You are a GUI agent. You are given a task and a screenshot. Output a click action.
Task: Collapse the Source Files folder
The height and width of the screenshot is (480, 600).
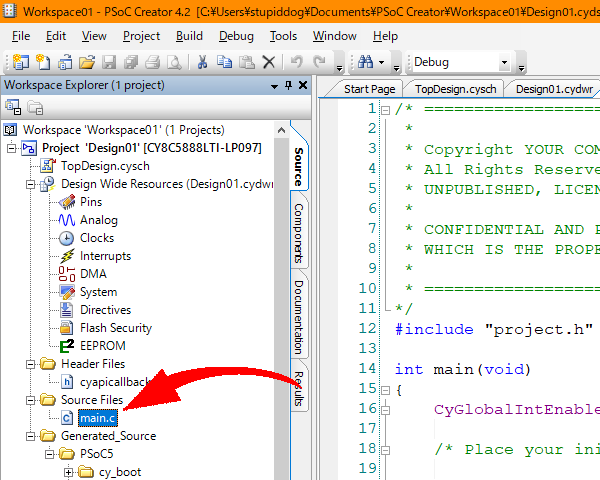coord(31,400)
